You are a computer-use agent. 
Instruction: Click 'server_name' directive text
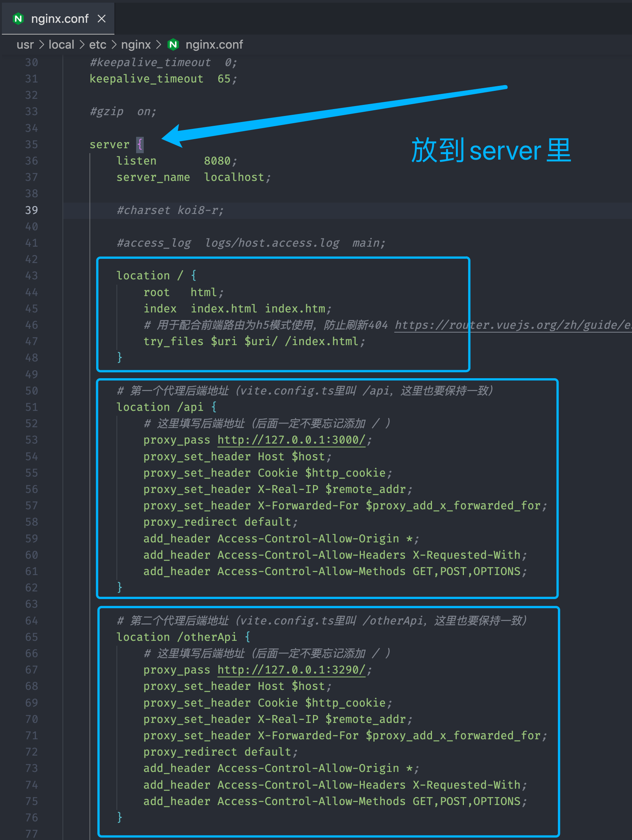click(x=153, y=178)
